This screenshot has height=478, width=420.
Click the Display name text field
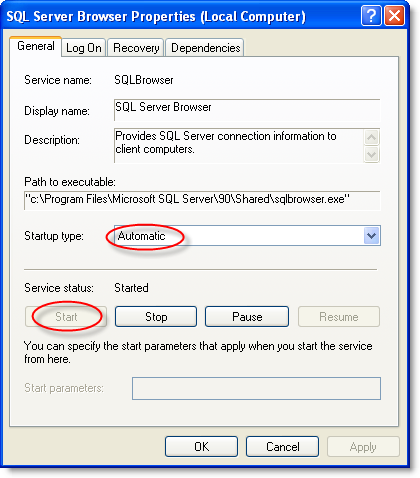(247, 110)
